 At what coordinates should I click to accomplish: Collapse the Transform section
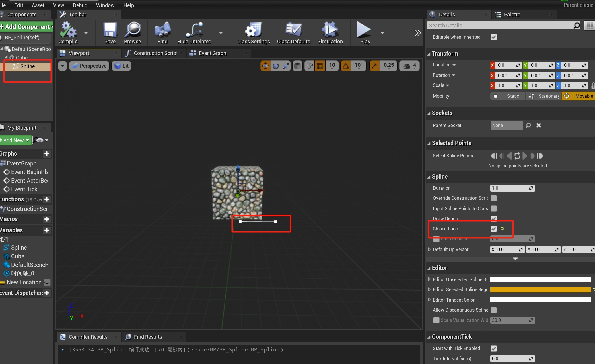pyautogui.click(x=429, y=54)
